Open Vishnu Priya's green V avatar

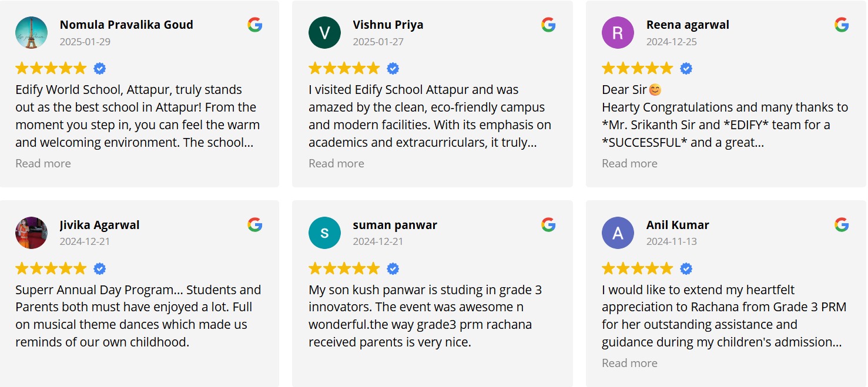324,32
